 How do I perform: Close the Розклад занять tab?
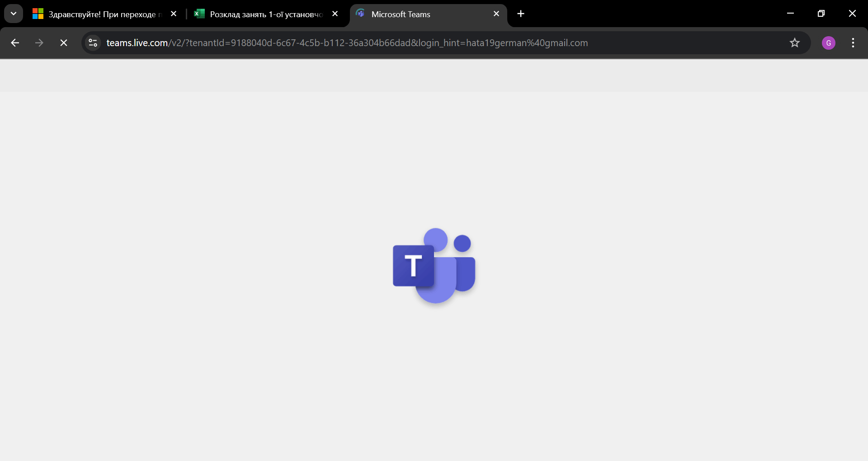pyautogui.click(x=335, y=14)
